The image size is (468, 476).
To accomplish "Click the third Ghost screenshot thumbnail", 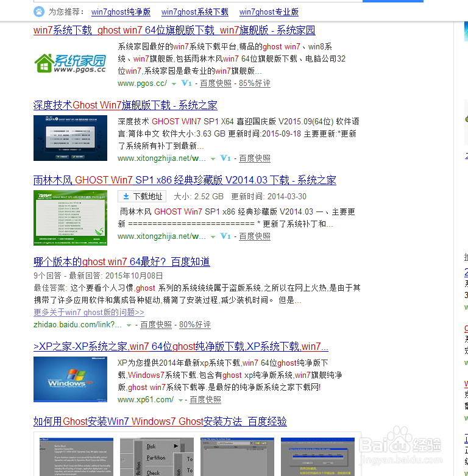I will point(237,456).
